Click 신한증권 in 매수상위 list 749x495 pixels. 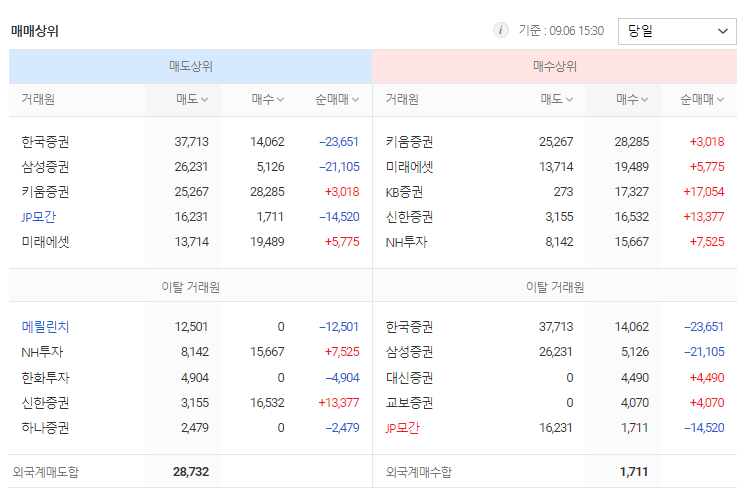coord(409,217)
